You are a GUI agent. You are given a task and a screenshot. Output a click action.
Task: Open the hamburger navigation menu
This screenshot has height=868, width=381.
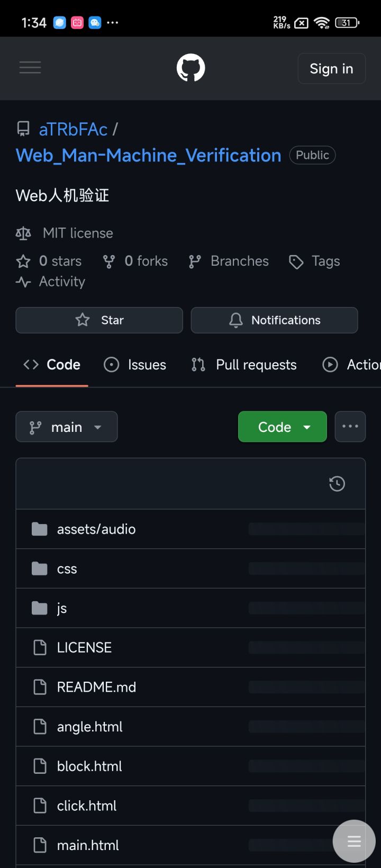(30, 68)
